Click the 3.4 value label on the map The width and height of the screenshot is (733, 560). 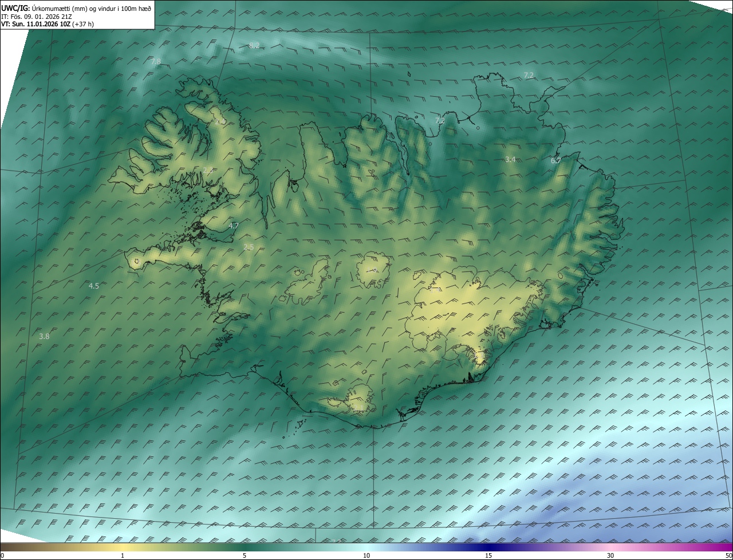pos(511,159)
